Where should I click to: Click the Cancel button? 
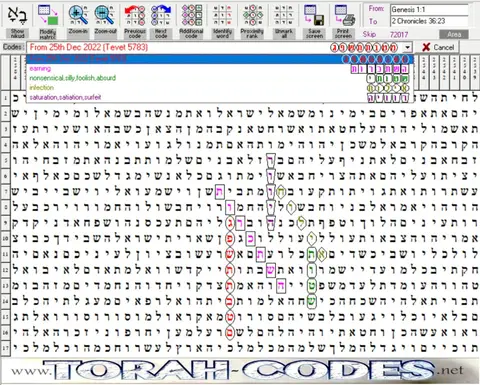pyautogui.click(x=438, y=47)
